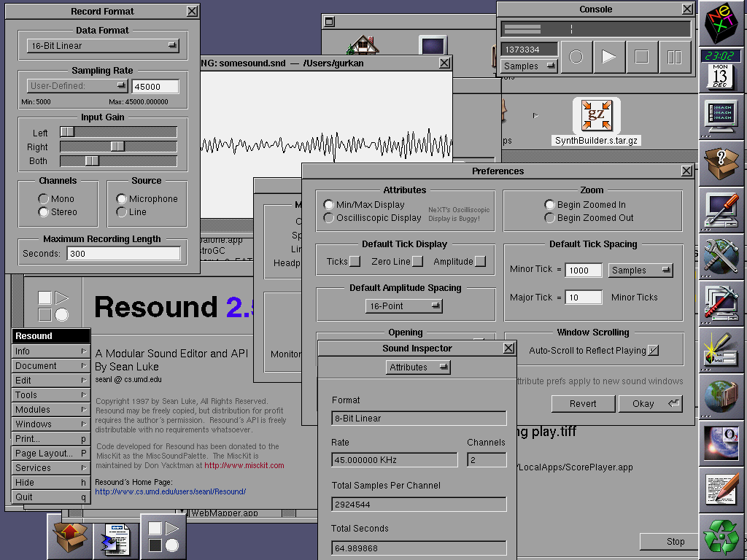Click the miniaturize button of background window
This screenshot has height=560, width=747.
point(329,21)
